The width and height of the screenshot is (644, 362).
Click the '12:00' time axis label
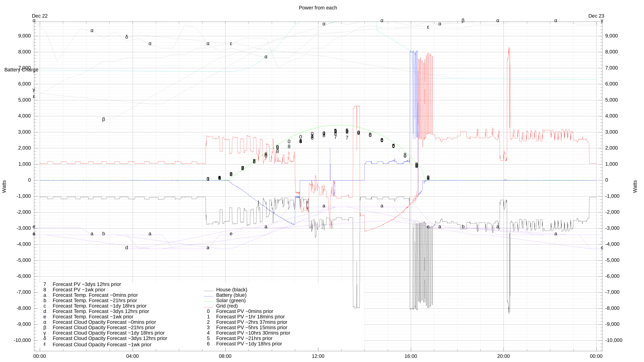pos(318,356)
